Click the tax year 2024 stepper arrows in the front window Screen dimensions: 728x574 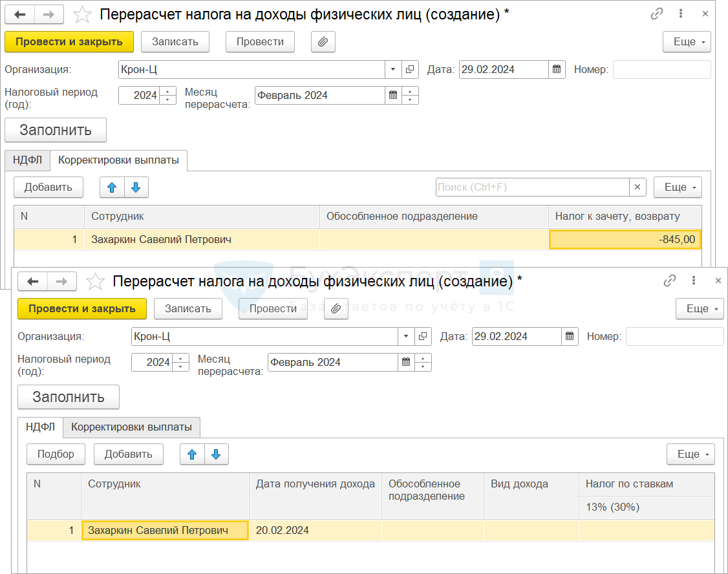(x=182, y=362)
